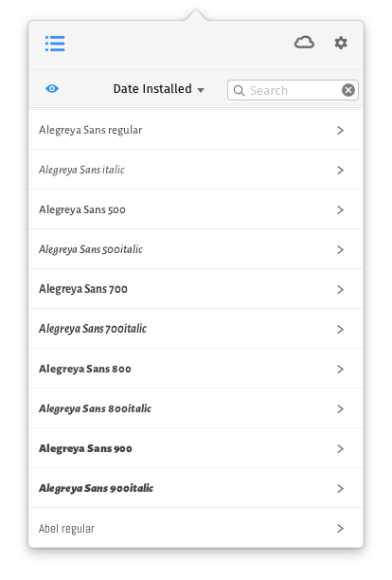Click the dropdown arrow beside Date Installed
The height and width of the screenshot is (580, 392).
[x=201, y=90]
